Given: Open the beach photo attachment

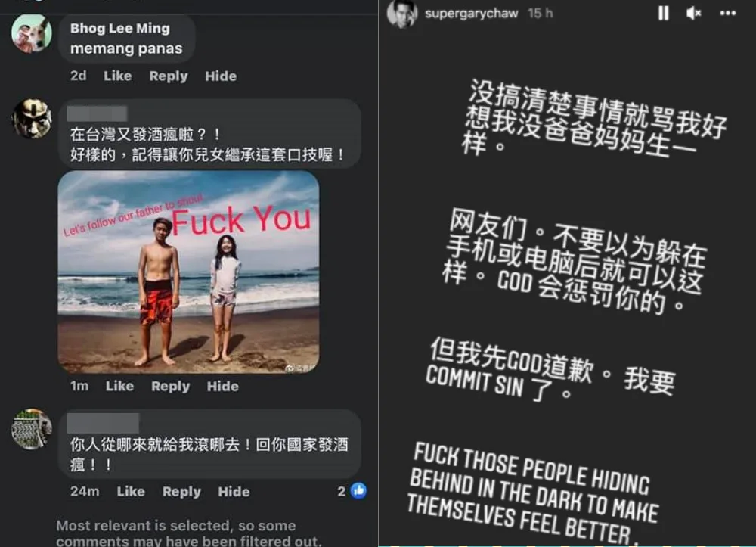Looking at the screenshot, I should 188,272.
